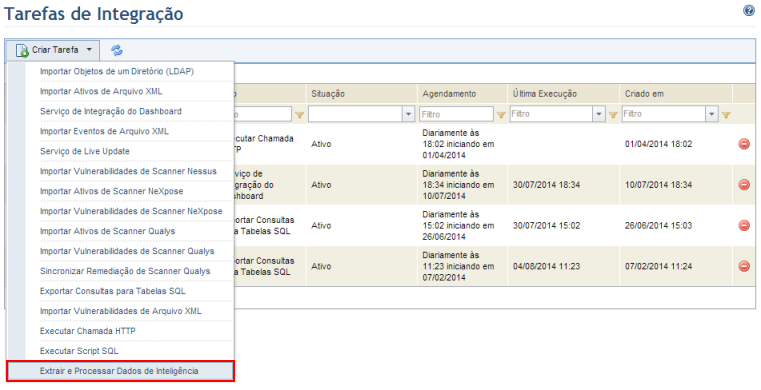Open the help icon
The height and width of the screenshot is (390, 761).
[x=749, y=11]
